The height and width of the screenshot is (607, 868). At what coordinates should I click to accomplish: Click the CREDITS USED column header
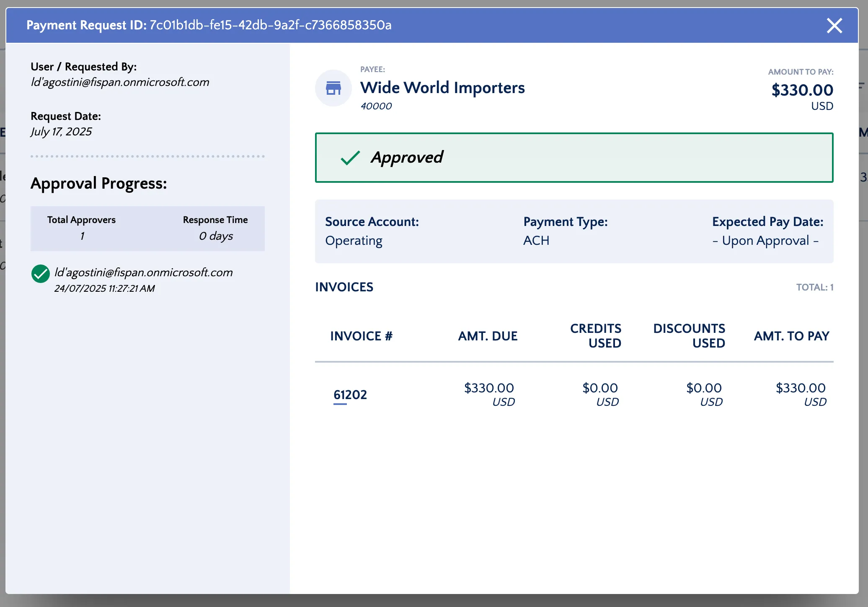pyautogui.click(x=596, y=336)
